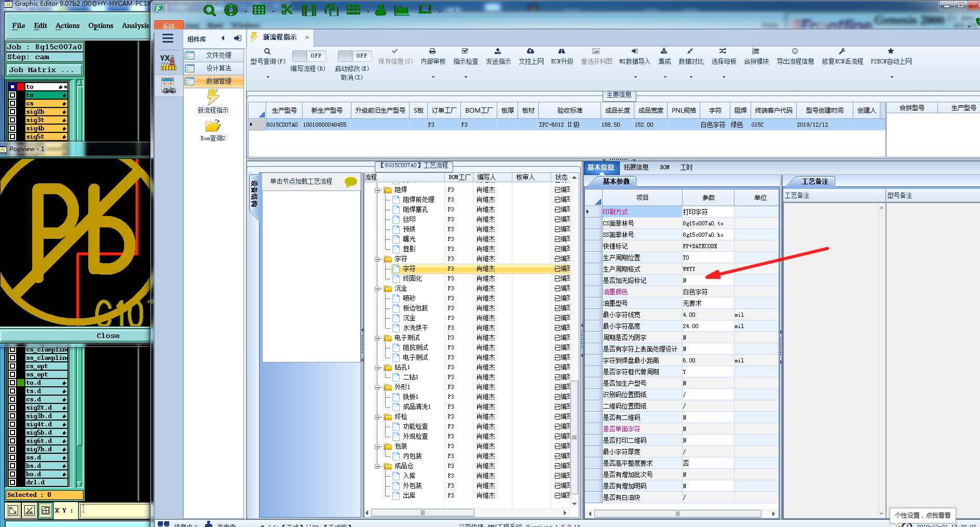This screenshot has width=980, height=527.
Task: Toggle checkbox of layer sig4b in Graphic Editor
Action: coord(12,128)
